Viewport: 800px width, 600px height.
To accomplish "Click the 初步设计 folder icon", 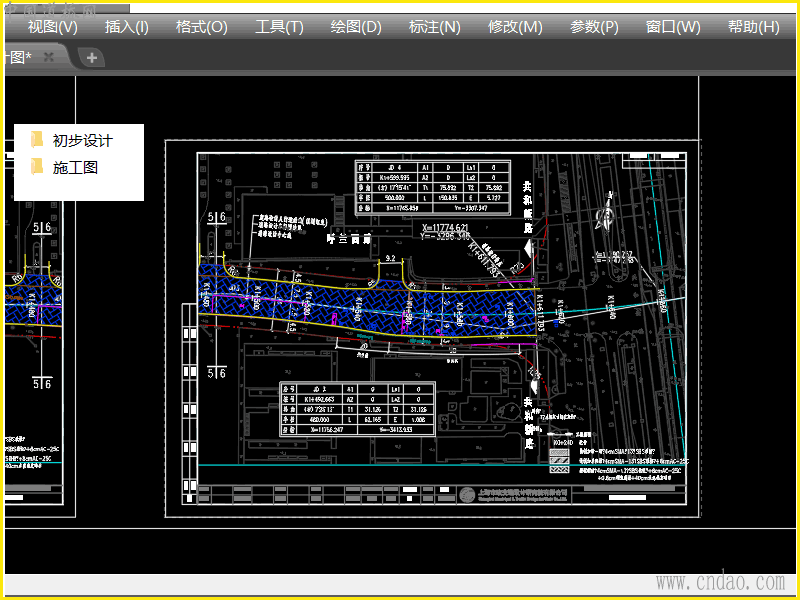I will [37, 139].
